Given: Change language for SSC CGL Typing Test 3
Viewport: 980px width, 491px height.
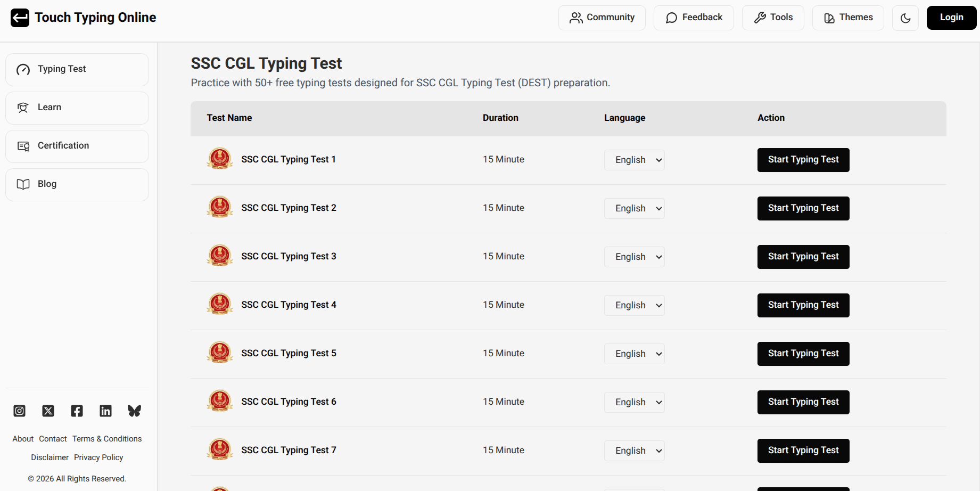Looking at the screenshot, I should (634, 257).
